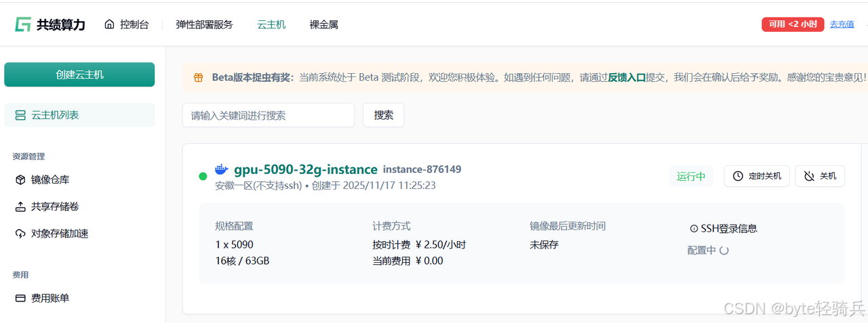Click the card icon beside 费用账单

20,298
